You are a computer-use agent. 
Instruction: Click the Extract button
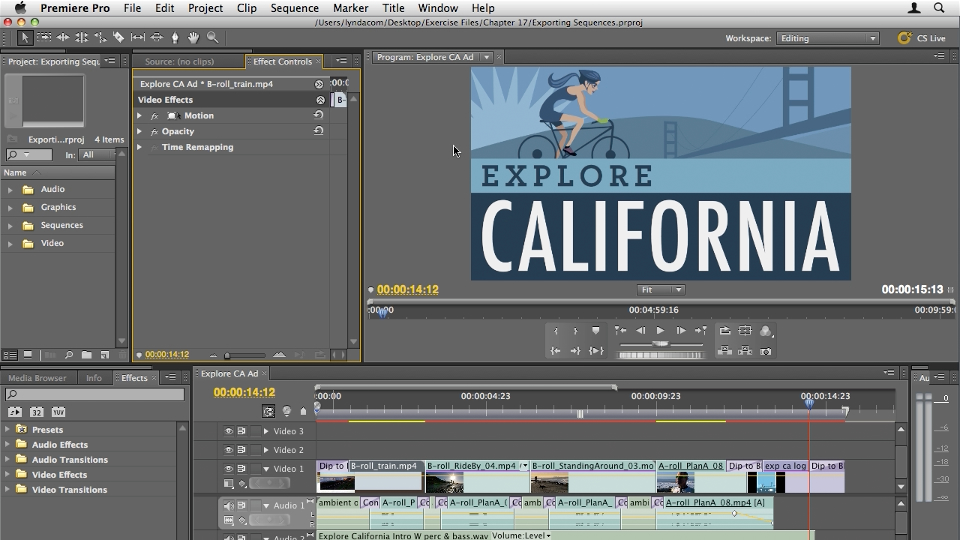click(x=745, y=351)
